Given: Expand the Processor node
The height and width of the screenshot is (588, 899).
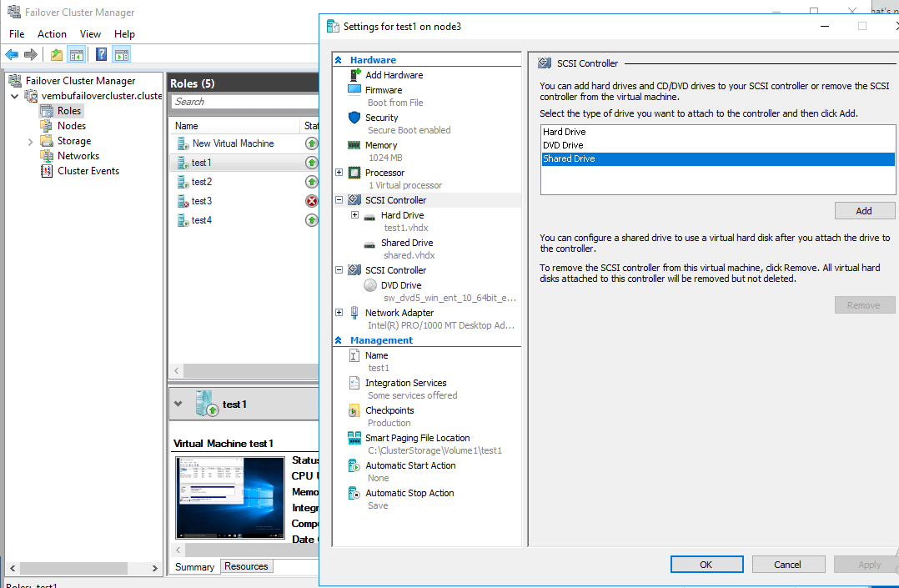Looking at the screenshot, I should coord(339,172).
